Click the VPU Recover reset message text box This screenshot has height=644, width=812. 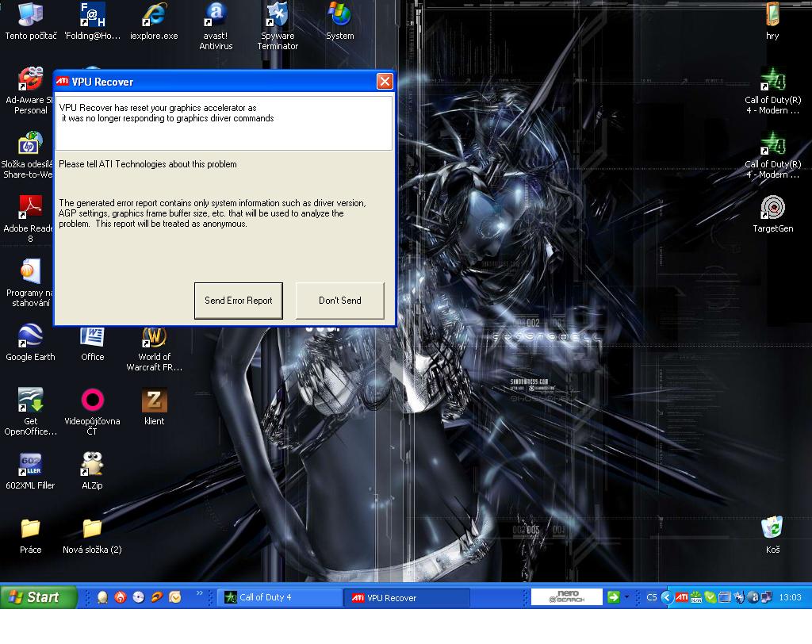click(x=224, y=123)
